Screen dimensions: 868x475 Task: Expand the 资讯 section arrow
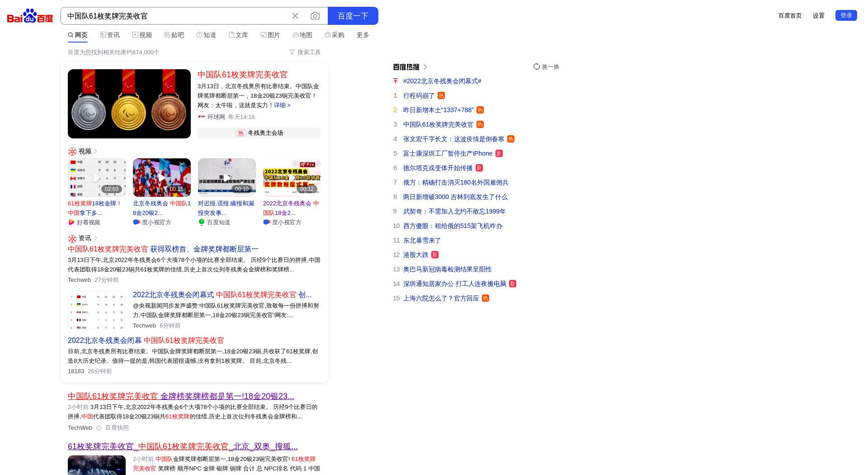pyautogui.click(x=95, y=238)
